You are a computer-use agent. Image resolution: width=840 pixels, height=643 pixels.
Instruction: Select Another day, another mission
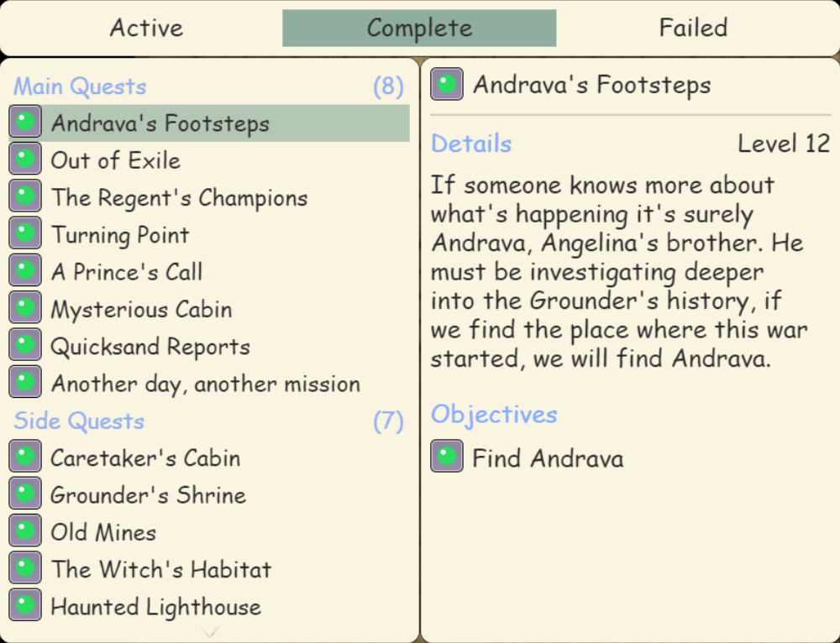click(x=206, y=383)
